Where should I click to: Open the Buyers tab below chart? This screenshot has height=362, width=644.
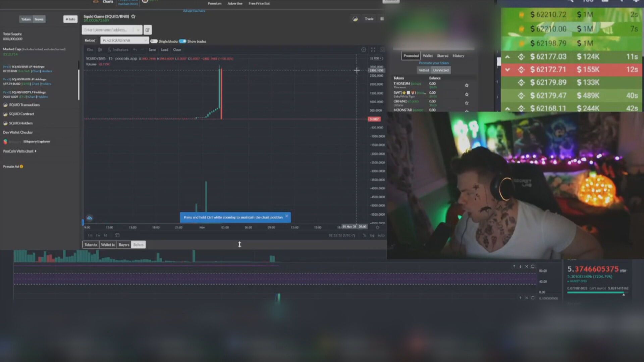(x=124, y=245)
